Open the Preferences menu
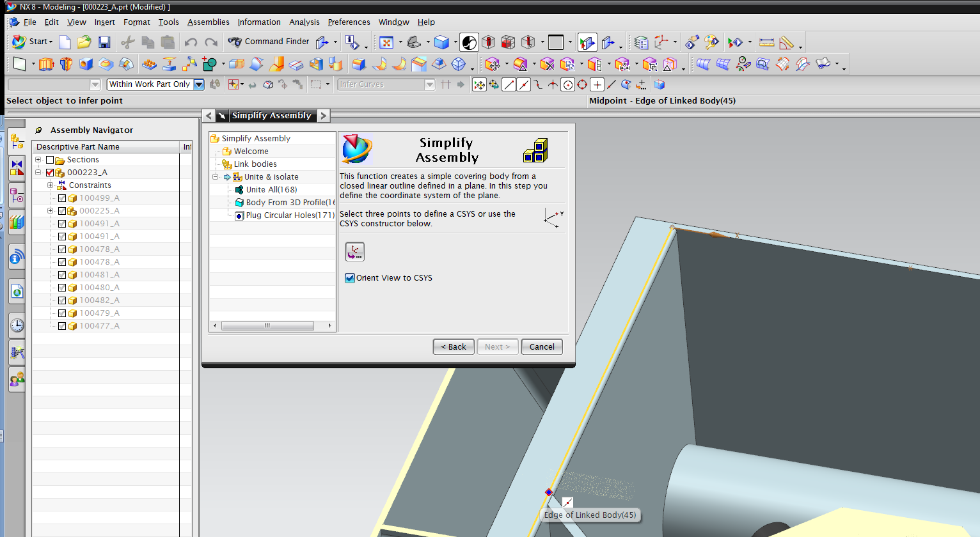Image resolution: width=980 pixels, height=537 pixels. tap(349, 22)
